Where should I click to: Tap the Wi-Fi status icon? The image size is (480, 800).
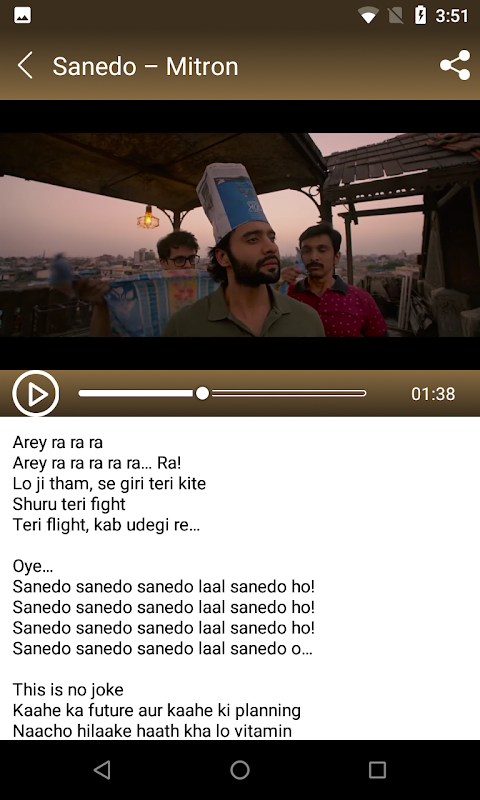(x=368, y=16)
